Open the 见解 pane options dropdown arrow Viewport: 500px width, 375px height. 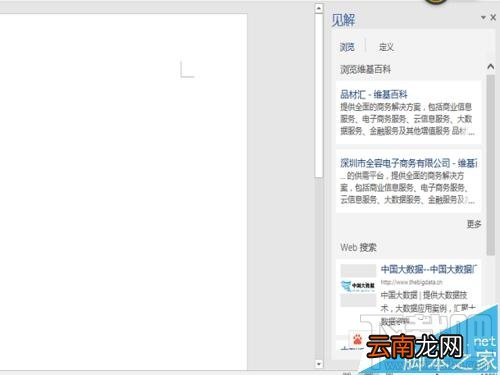pyautogui.click(x=483, y=17)
